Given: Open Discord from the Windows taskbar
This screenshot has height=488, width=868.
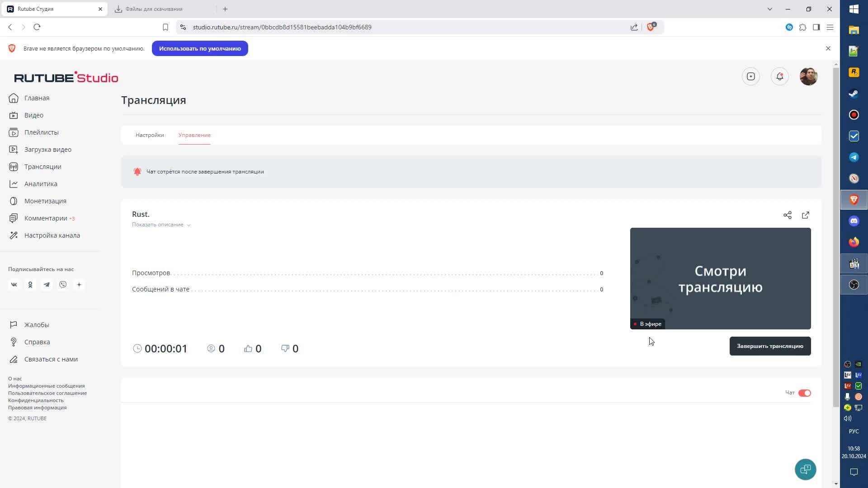Looking at the screenshot, I should [854, 221].
